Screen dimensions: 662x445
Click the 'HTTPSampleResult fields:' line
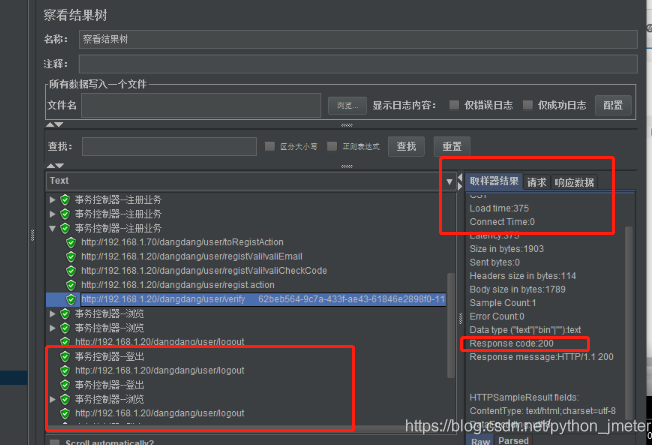[x=524, y=398]
